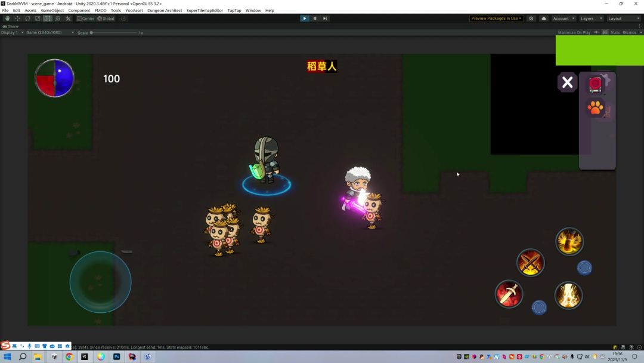
Task: Pause the game with Pause button
Action: 315,19
